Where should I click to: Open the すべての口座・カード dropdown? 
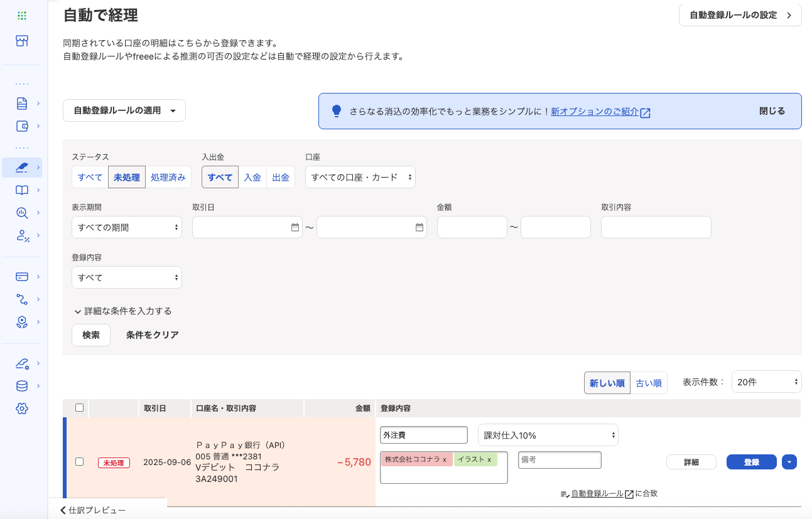360,177
